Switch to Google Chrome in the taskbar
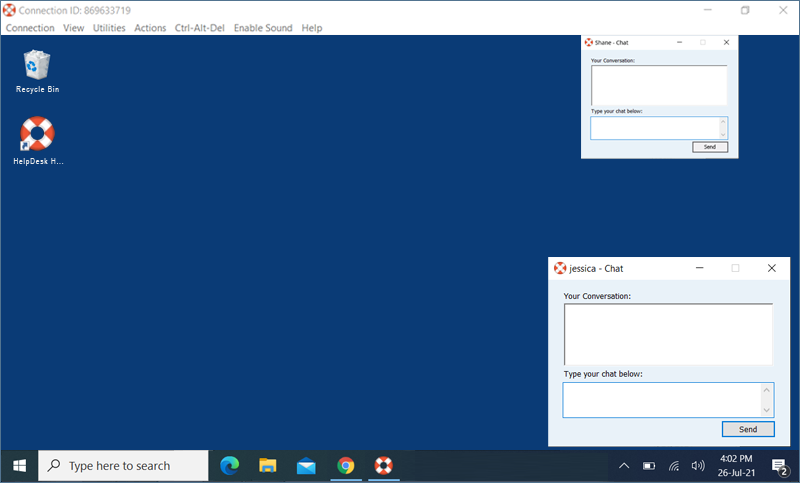 point(345,465)
